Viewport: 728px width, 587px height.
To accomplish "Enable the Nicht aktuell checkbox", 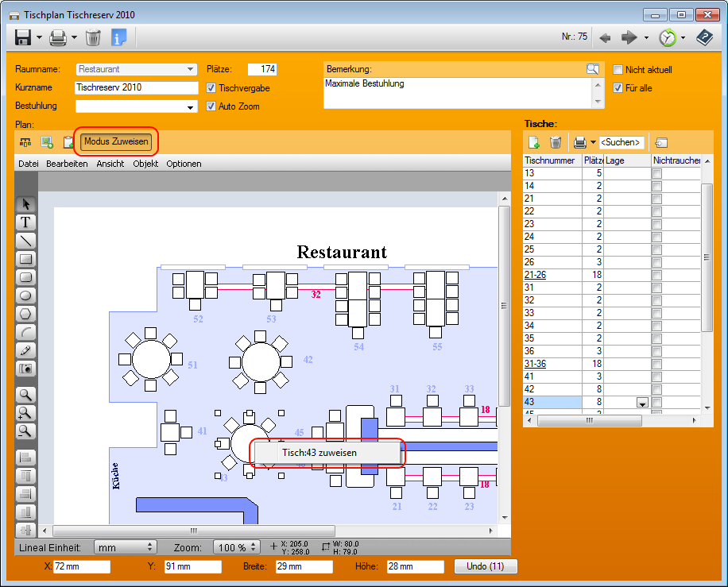I will (618, 70).
